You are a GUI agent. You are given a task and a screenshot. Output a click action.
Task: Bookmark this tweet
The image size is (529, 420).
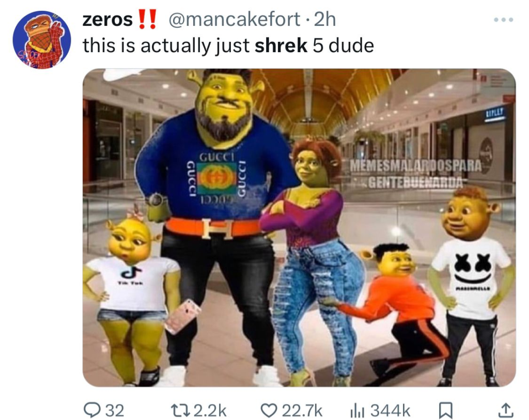click(x=445, y=411)
